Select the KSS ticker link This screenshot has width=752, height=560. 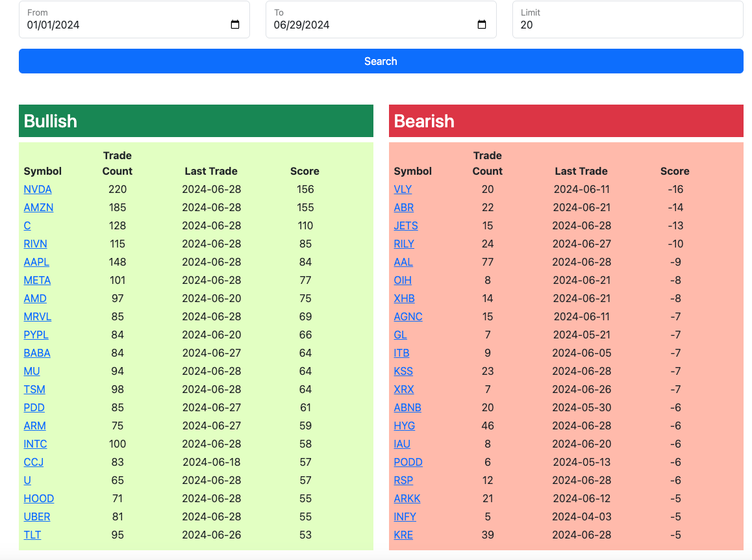403,372
